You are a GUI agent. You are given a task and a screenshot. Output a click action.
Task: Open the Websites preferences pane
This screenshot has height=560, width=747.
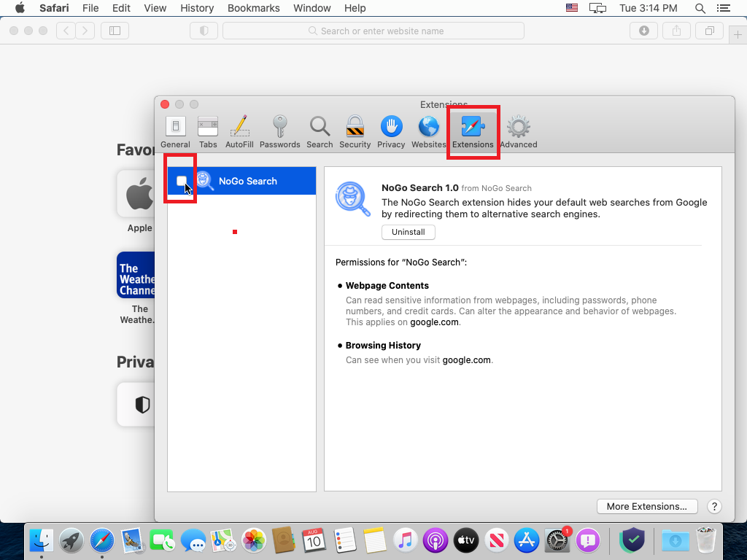click(428, 132)
